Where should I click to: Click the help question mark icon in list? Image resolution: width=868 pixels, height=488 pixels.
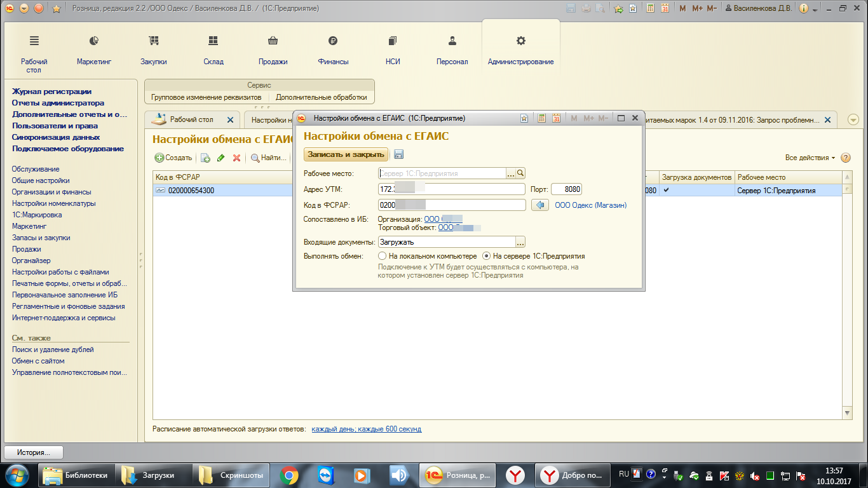click(845, 158)
